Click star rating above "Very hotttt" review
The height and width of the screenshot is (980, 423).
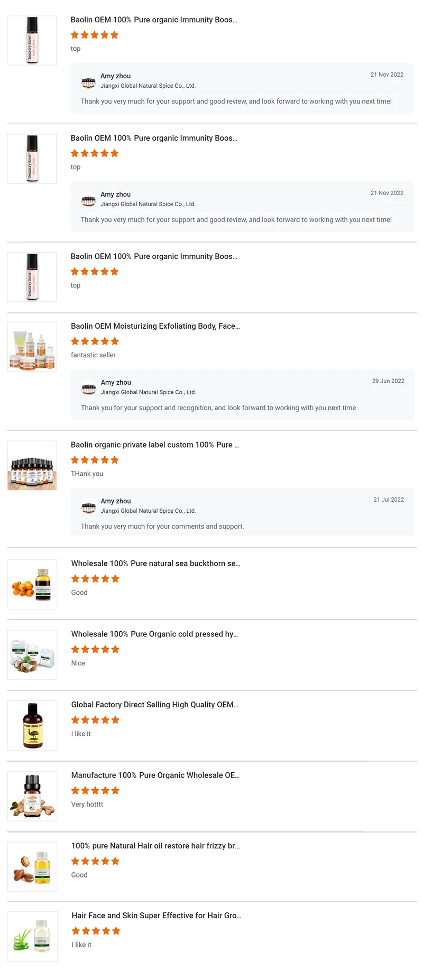pos(95,791)
